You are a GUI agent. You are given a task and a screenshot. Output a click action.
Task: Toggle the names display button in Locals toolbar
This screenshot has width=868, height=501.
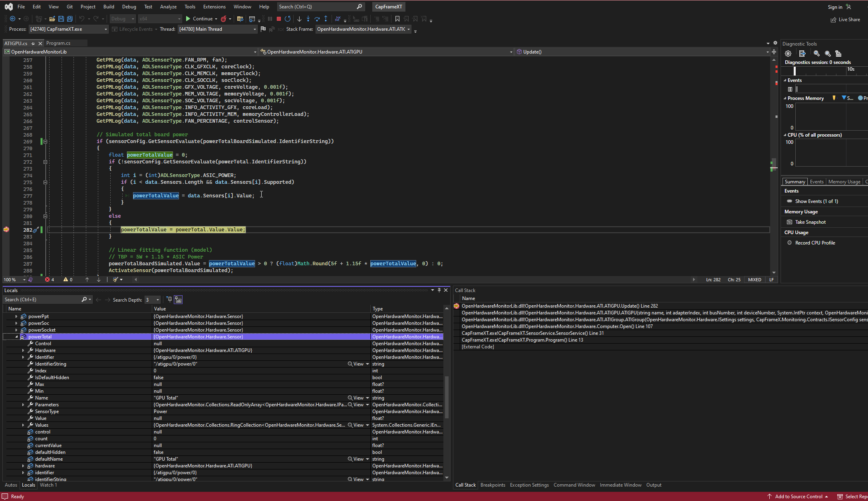click(x=178, y=300)
